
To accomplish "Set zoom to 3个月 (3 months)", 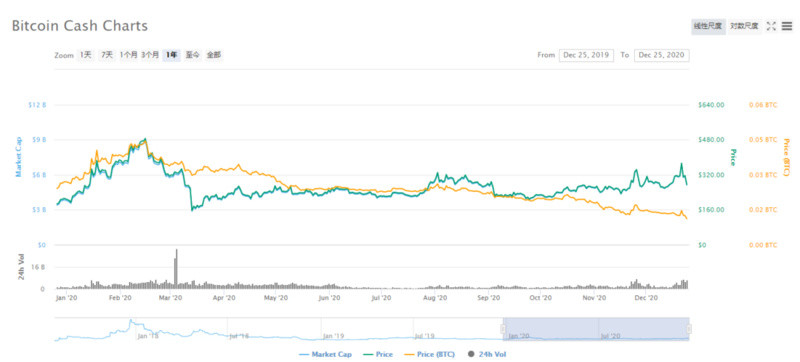I will (151, 55).
